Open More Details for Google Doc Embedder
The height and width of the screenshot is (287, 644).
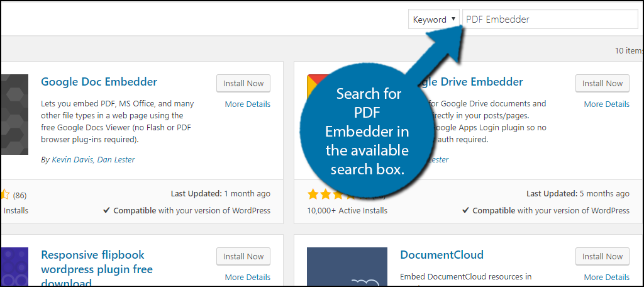coord(248,104)
